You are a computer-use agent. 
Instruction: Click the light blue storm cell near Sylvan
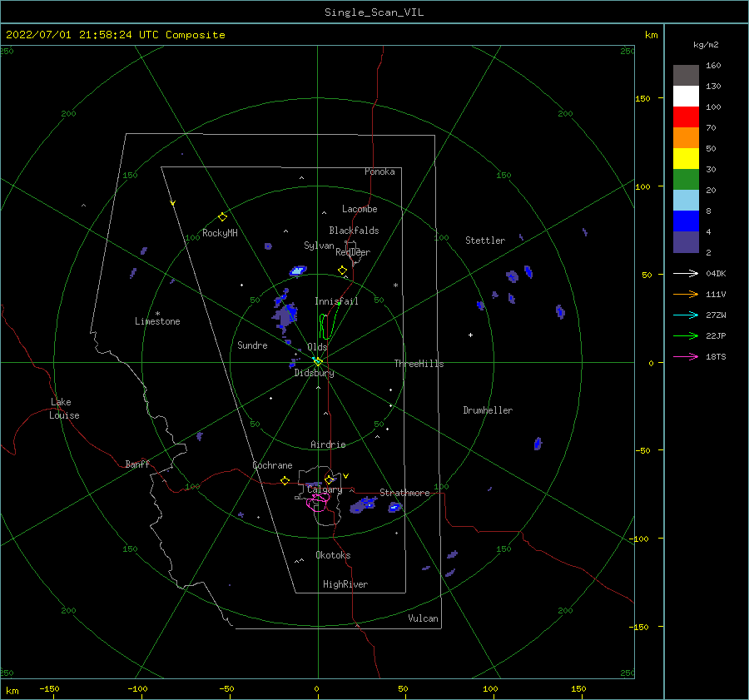tap(298, 271)
